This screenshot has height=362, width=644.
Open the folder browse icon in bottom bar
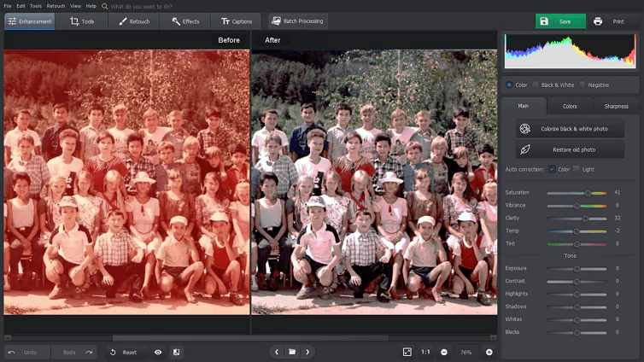coord(291,352)
